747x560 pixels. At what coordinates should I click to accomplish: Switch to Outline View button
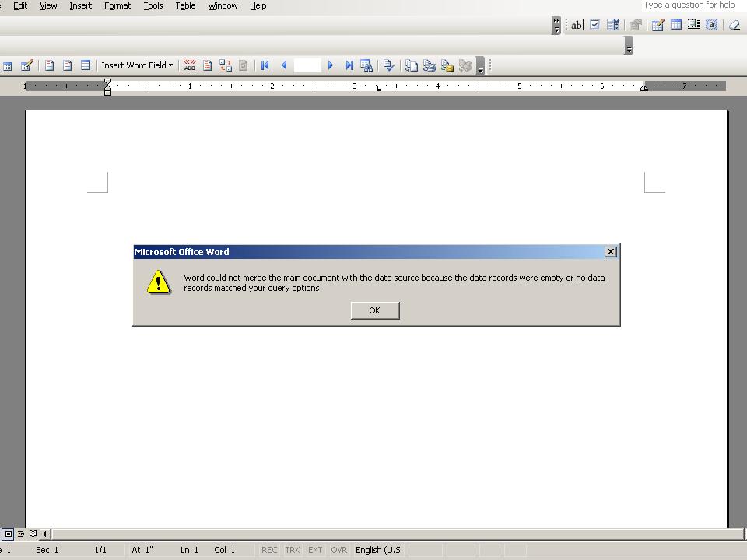click(21, 534)
